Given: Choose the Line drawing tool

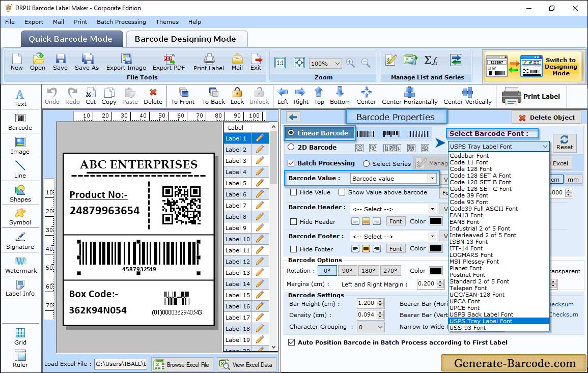Looking at the screenshot, I should (20, 170).
